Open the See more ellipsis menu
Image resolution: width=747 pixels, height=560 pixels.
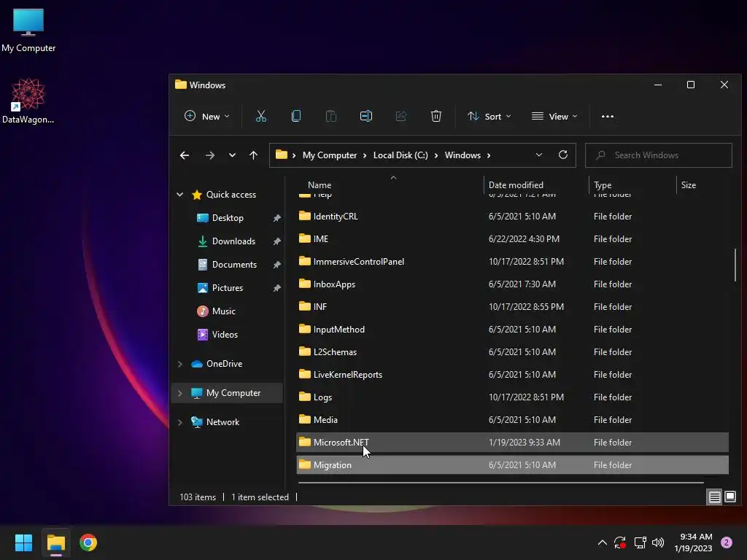tap(608, 116)
